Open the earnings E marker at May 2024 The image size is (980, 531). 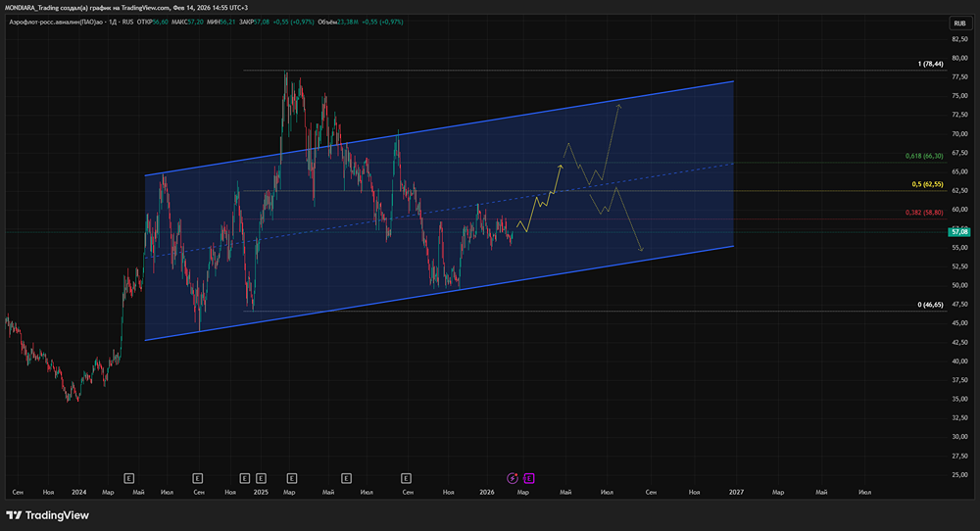[128, 478]
